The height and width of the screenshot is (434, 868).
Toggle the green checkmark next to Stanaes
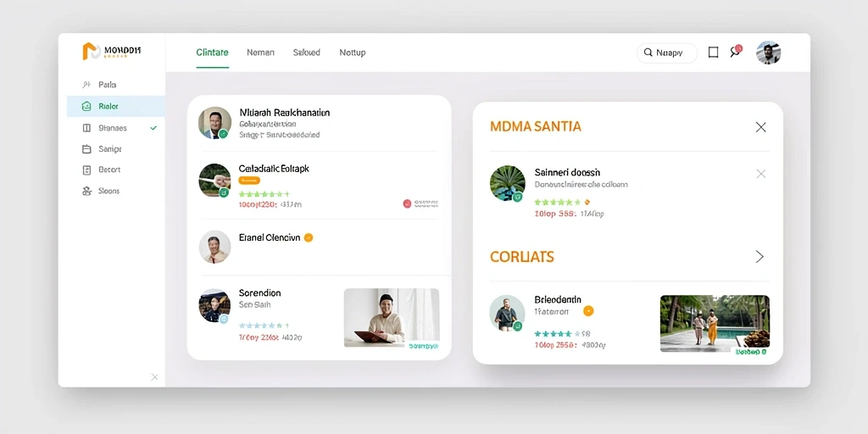coord(153,128)
